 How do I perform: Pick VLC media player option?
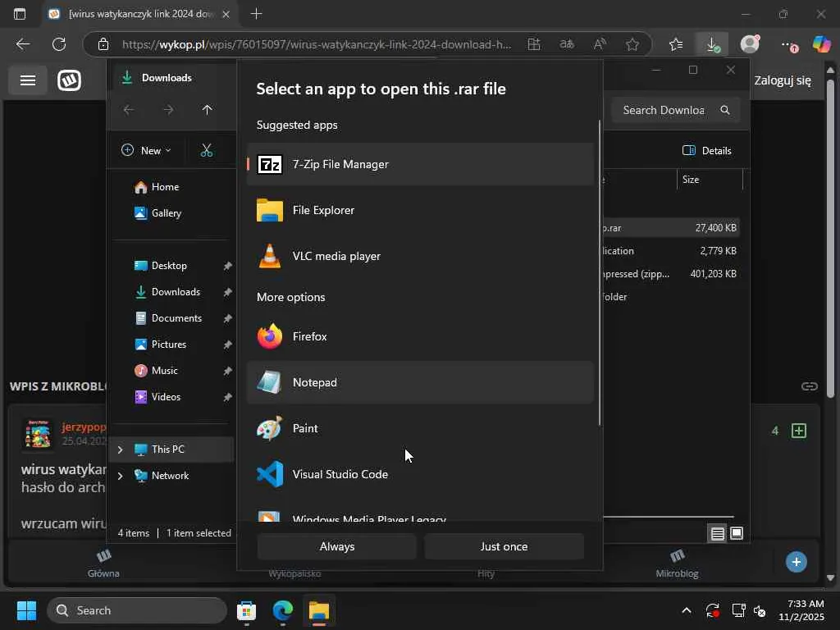click(420, 256)
